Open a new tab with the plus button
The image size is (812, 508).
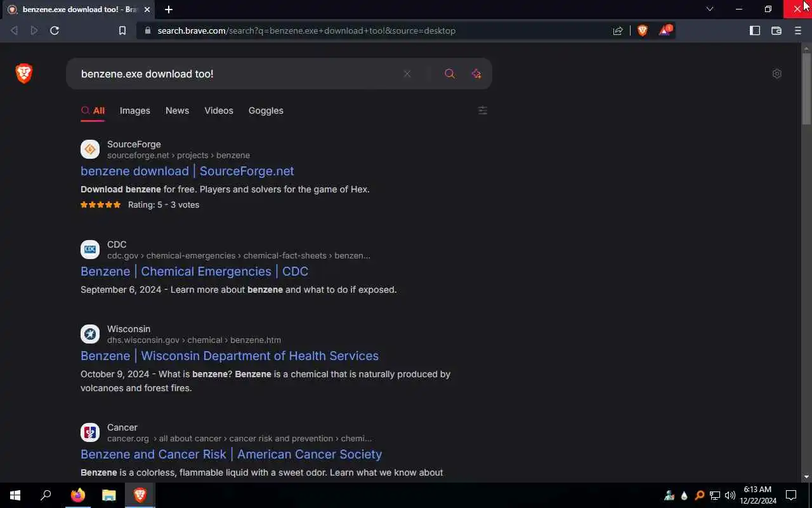point(169,10)
